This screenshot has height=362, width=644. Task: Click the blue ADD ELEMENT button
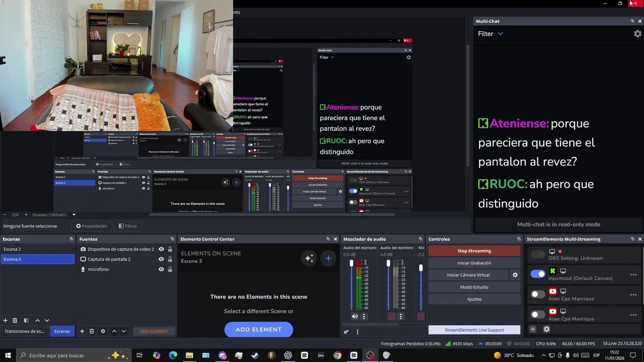tap(259, 329)
